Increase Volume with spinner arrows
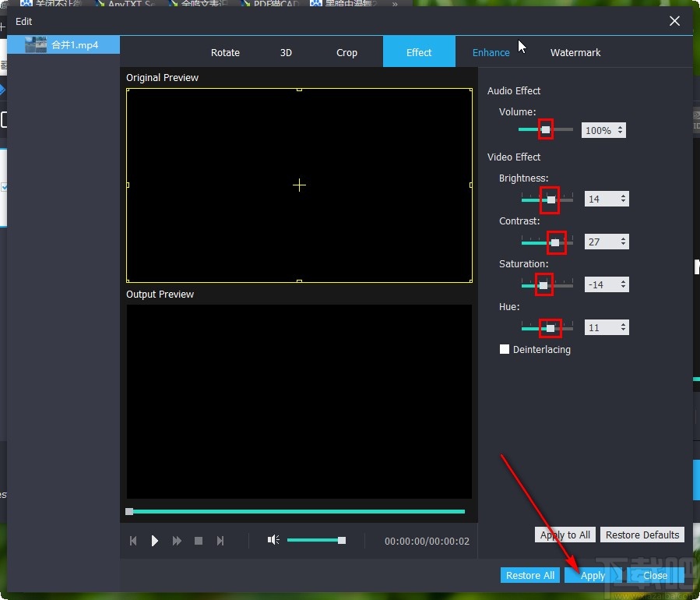 click(620, 127)
